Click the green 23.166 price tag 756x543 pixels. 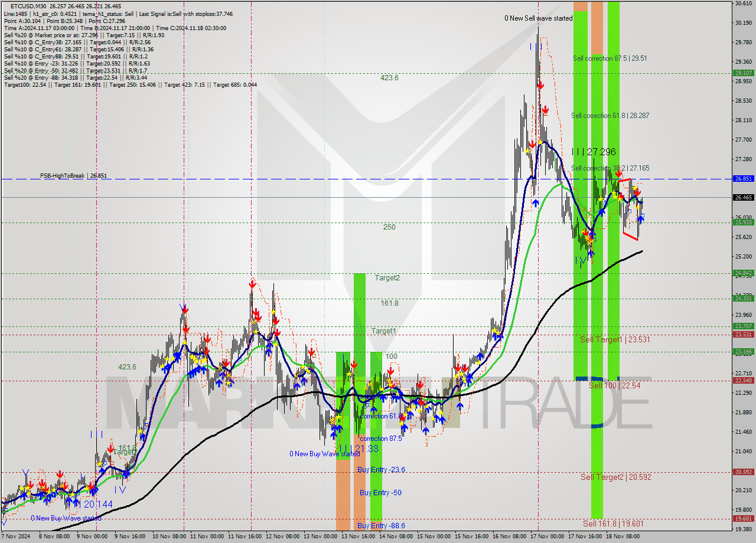(743, 351)
